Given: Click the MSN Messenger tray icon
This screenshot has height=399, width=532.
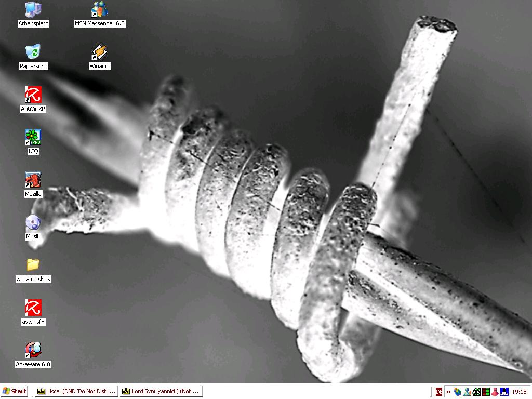Looking at the screenshot, I should pyautogui.click(x=467, y=391).
